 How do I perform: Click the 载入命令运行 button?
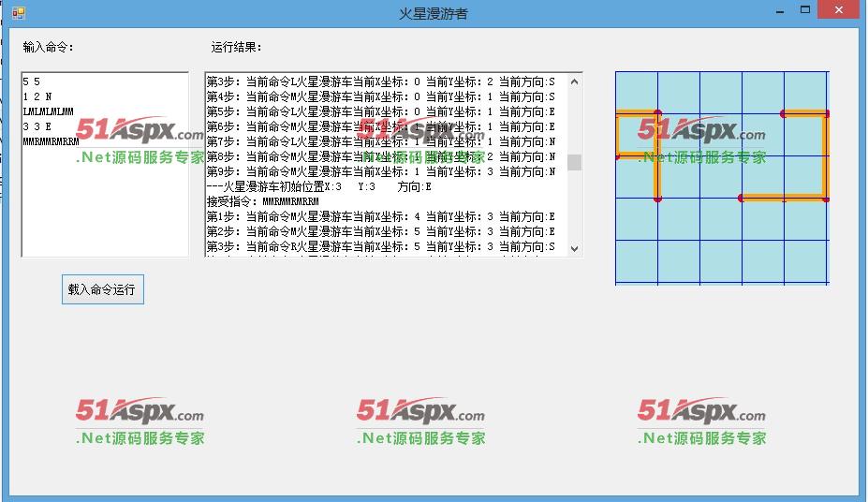pyautogui.click(x=103, y=289)
